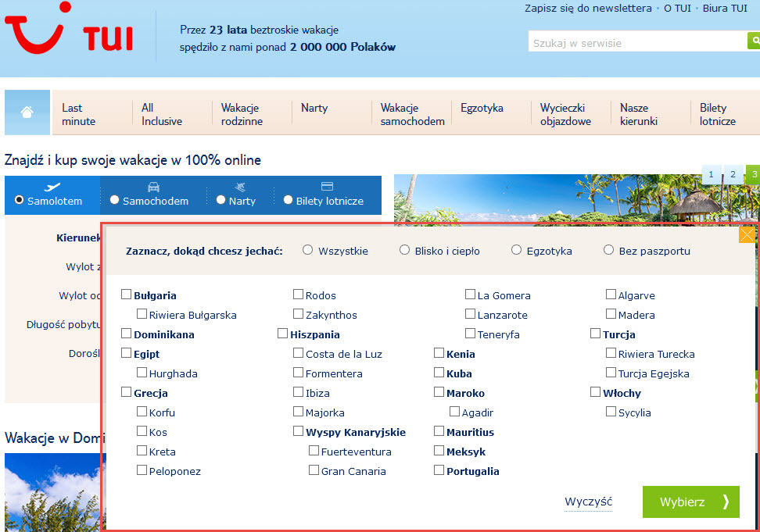Select the Samochodem radio button
This screenshot has height=532, width=760.
(114, 200)
